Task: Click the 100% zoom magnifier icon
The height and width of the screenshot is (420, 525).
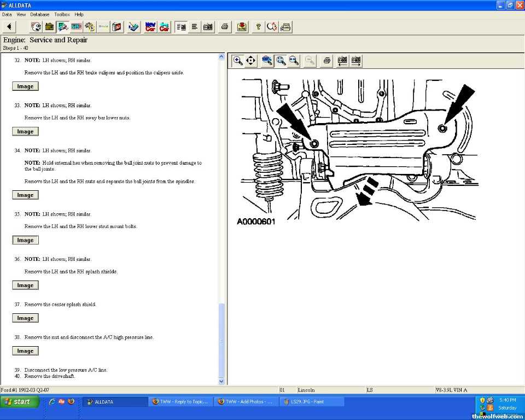Action: (x=267, y=61)
